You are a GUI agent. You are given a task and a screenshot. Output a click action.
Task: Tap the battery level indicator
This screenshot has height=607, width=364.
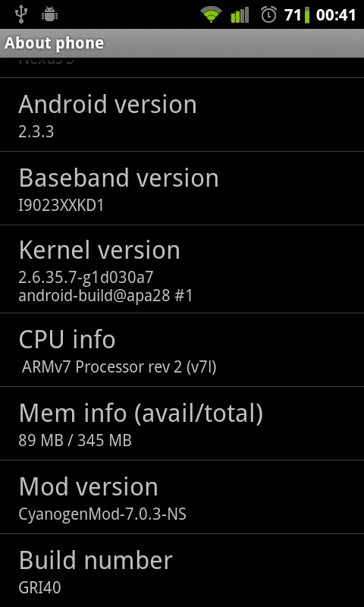tap(307, 15)
